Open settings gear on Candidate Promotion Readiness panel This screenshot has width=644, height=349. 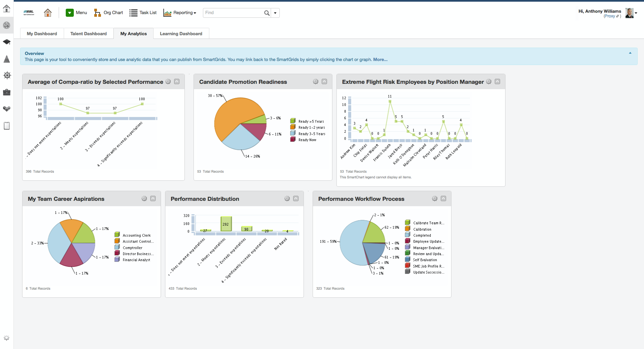(315, 81)
